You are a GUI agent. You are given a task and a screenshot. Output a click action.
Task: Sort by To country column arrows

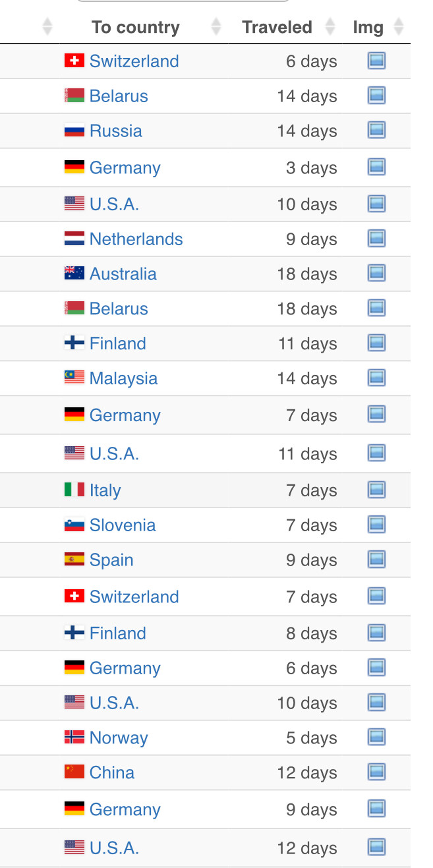[216, 27]
